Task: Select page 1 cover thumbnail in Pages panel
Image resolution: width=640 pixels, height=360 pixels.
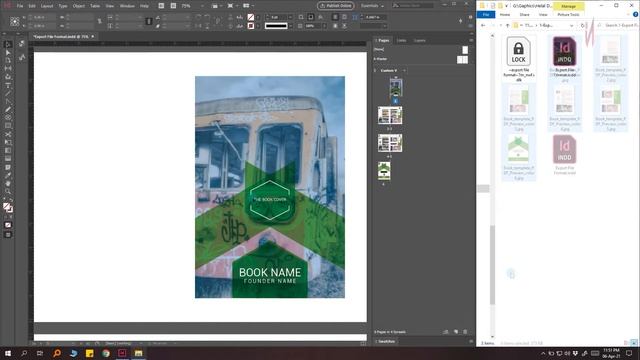Action: pos(396,87)
